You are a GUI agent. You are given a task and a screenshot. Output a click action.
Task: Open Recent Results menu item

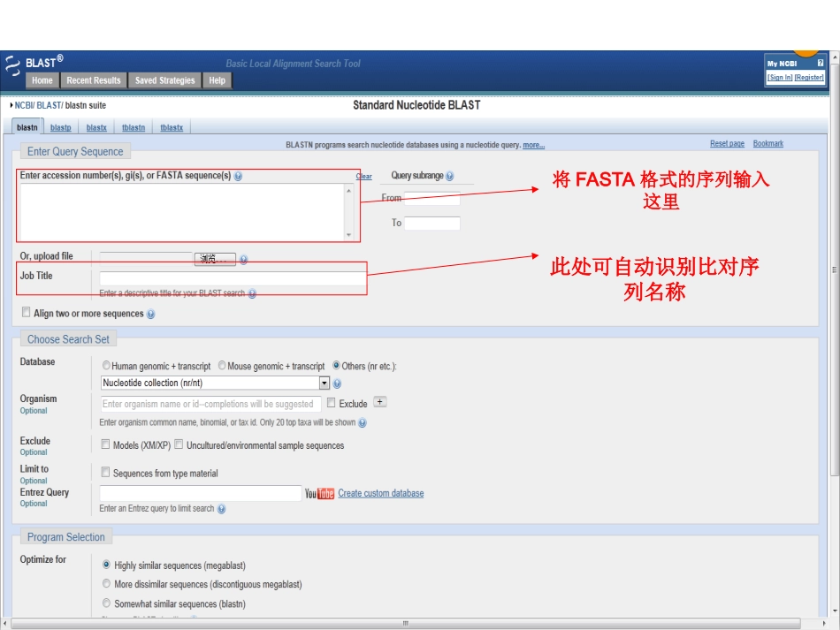pyautogui.click(x=94, y=80)
